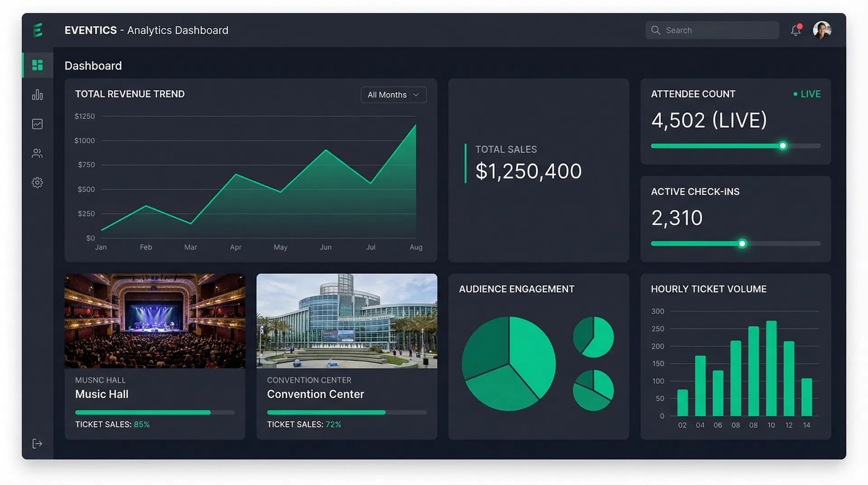
Task: Open the attendees/users icon in sidebar
Action: tap(37, 153)
